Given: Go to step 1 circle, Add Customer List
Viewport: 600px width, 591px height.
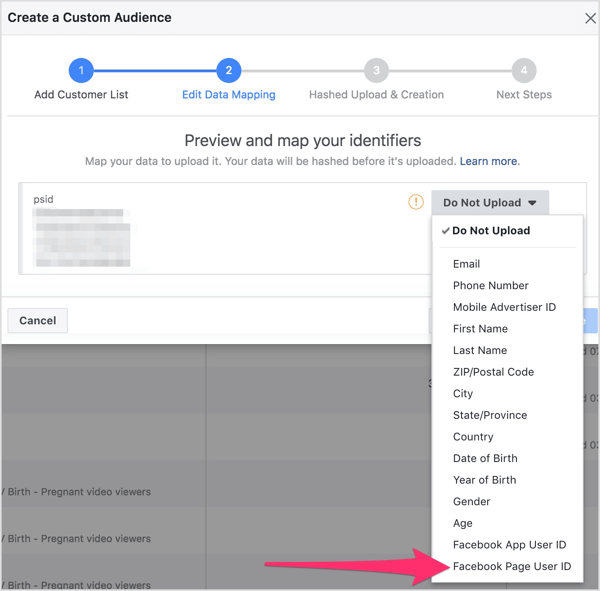Looking at the screenshot, I should tap(81, 70).
